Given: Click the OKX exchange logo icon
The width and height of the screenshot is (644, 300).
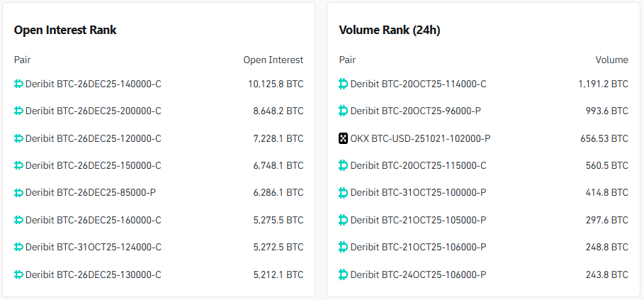Looking at the screenshot, I should 344,138.
